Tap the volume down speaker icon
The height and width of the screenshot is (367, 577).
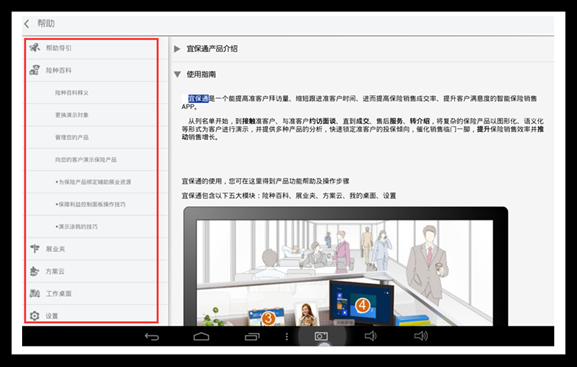(x=370, y=336)
